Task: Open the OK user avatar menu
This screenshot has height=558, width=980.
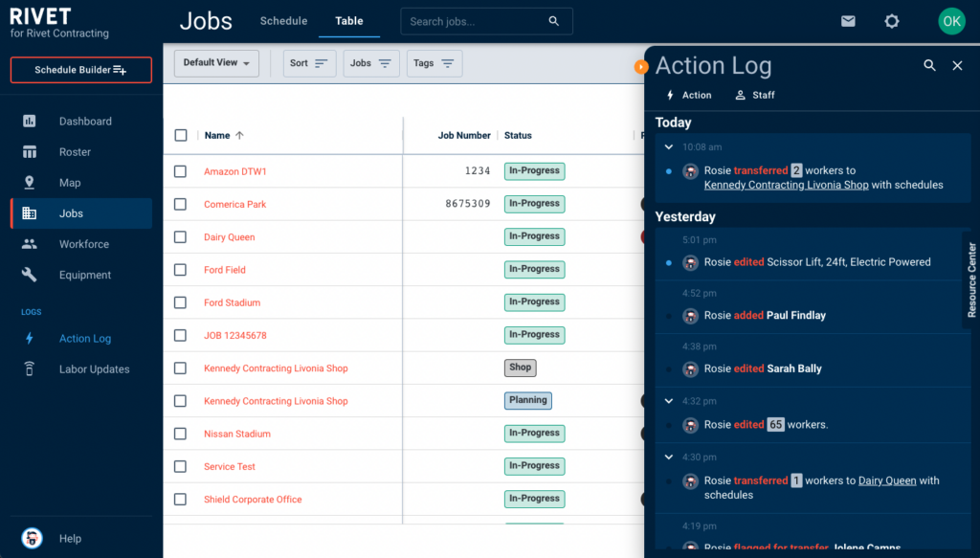Action: tap(951, 21)
